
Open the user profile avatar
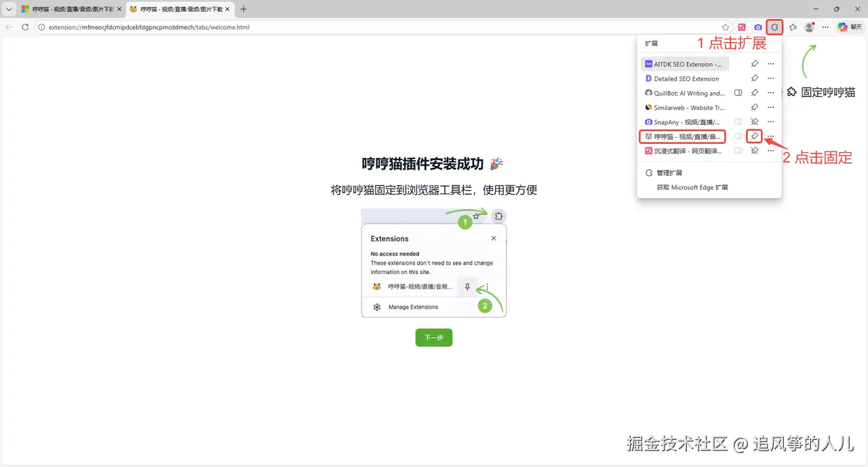(809, 27)
